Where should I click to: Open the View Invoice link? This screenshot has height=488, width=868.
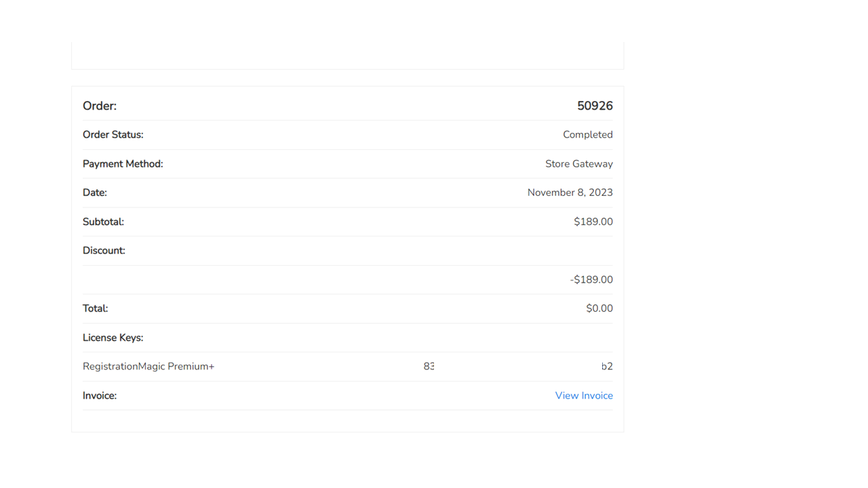coord(583,396)
